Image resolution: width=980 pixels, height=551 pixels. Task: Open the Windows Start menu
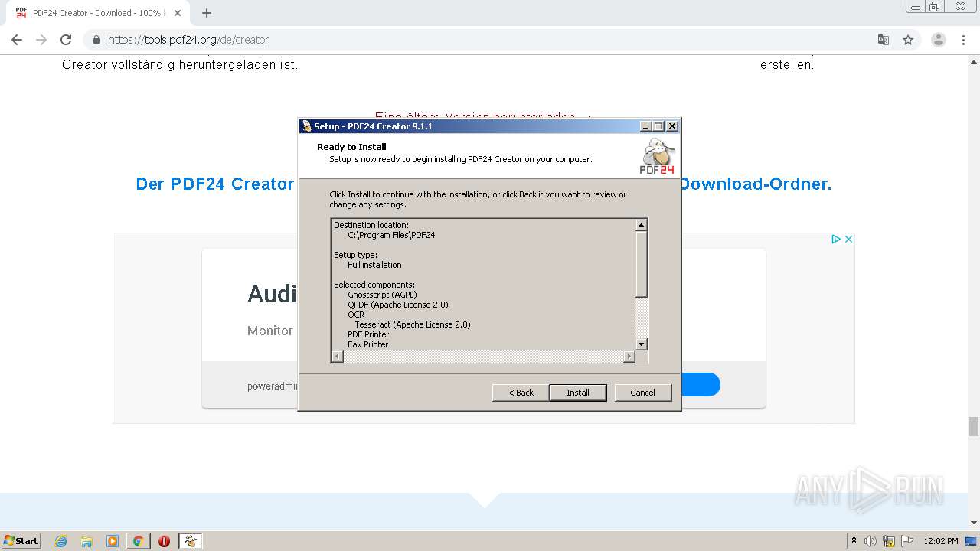coord(21,540)
